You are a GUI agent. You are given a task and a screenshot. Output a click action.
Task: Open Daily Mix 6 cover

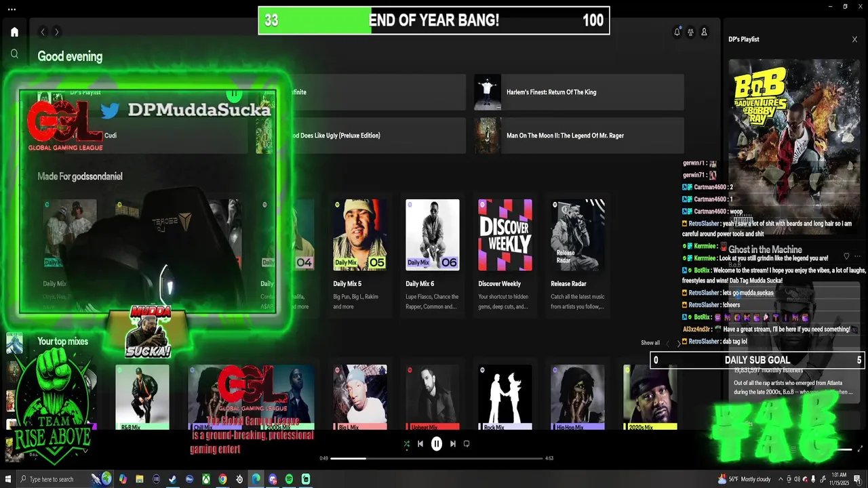(x=433, y=235)
